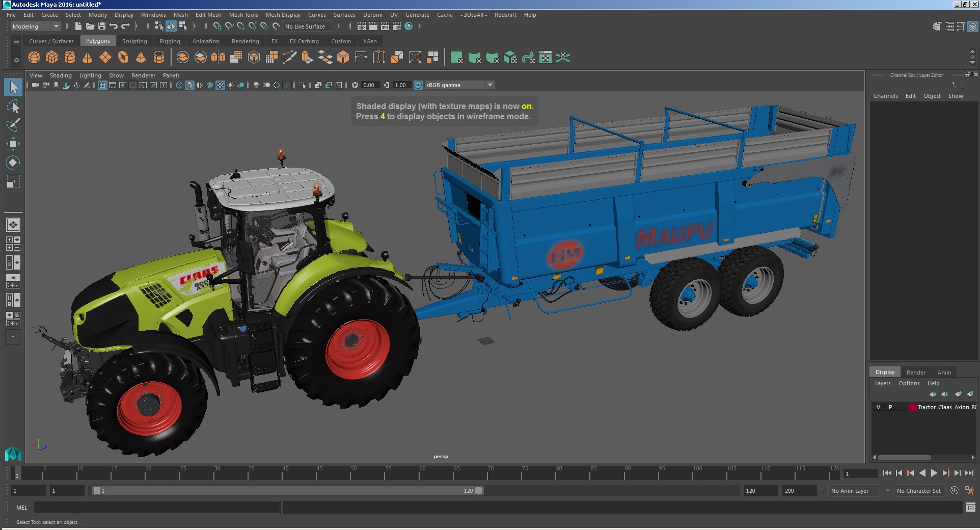This screenshot has height=530, width=980.
Task: Create a polygon plane from the shelf
Action: 105,57
